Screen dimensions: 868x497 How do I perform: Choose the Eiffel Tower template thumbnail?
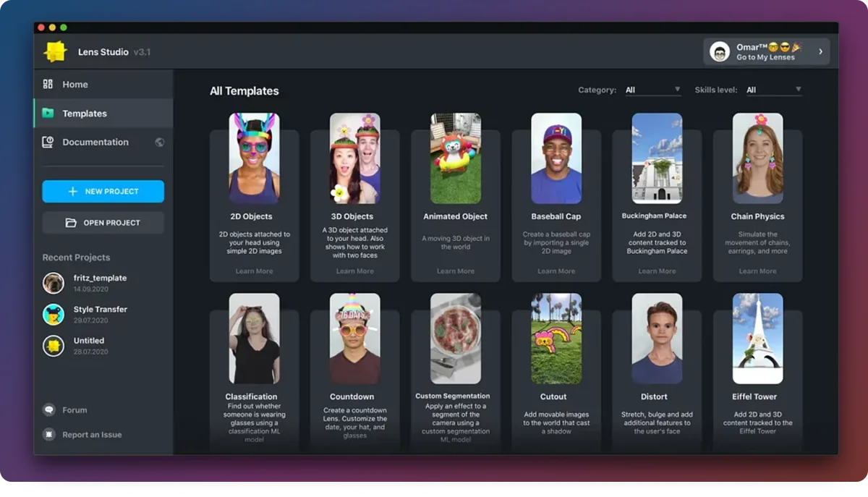tap(757, 339)
